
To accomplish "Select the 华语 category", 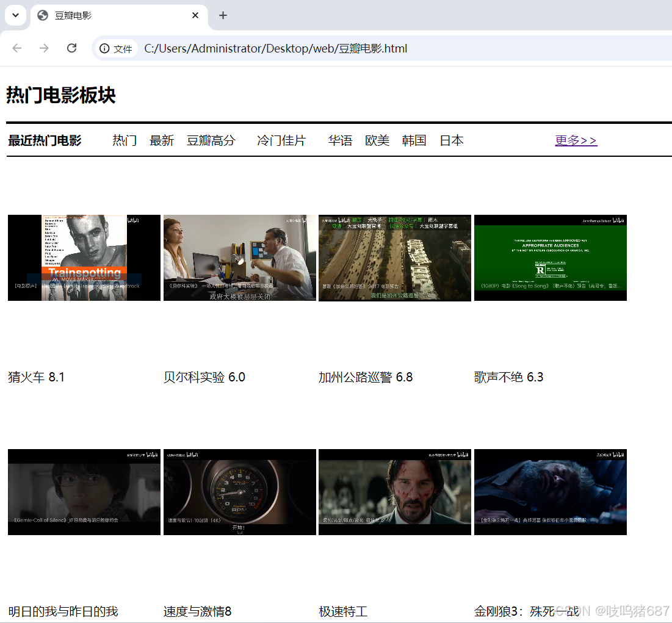I will 341,140.
